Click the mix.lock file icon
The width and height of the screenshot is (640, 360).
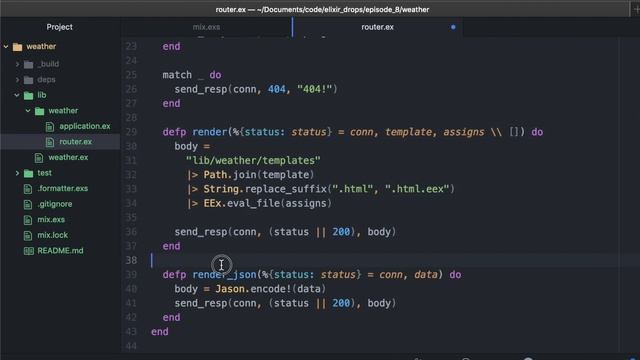click(28, 236)
